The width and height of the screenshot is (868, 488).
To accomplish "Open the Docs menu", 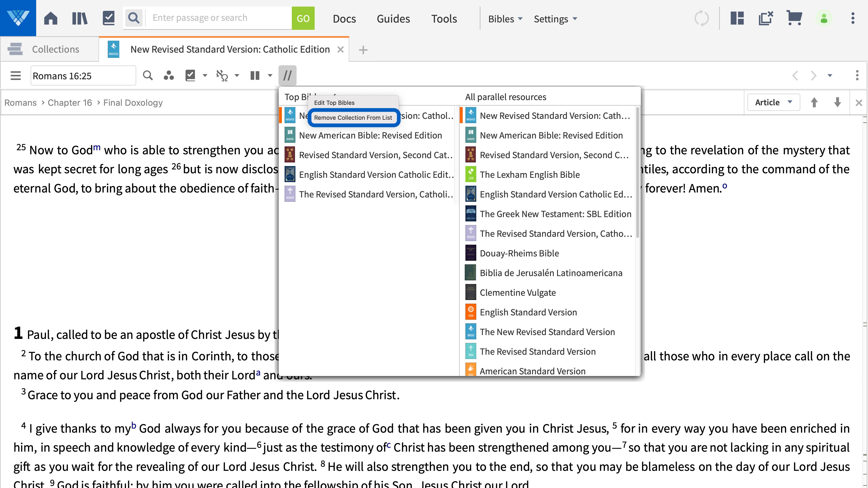I will pyautogui.click(x=344, y=19).
